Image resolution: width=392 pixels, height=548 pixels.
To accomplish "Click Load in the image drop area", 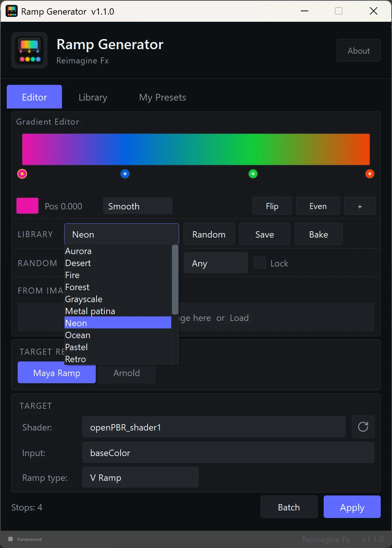I will coord(239,318).
